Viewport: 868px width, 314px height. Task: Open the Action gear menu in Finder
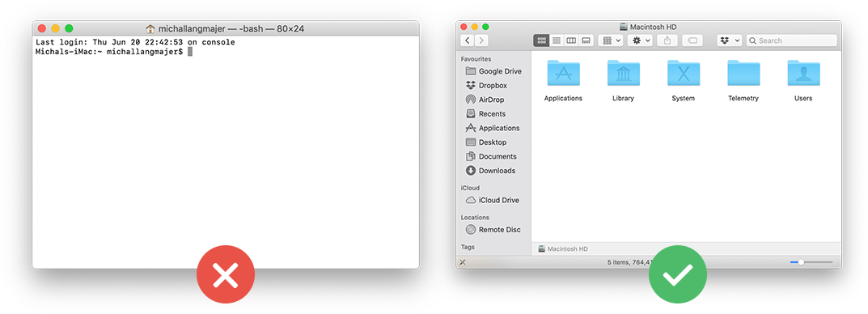pyautogui.click(x=639, y=40)
